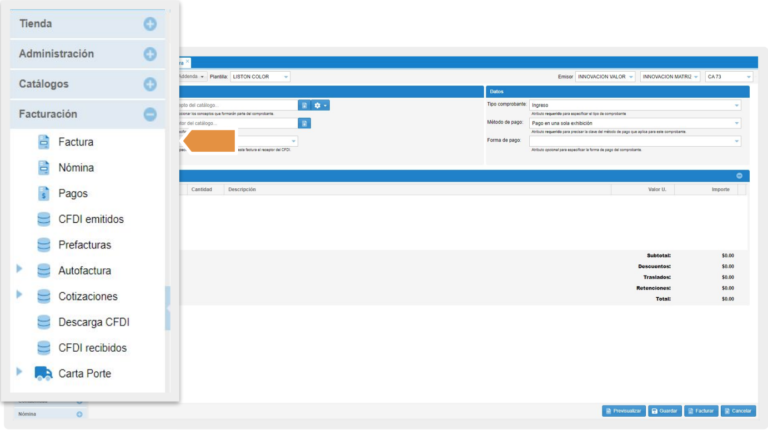Open CFDI emitidos database icon
Screen dimensions: 768x430
(x=44, y=219)
